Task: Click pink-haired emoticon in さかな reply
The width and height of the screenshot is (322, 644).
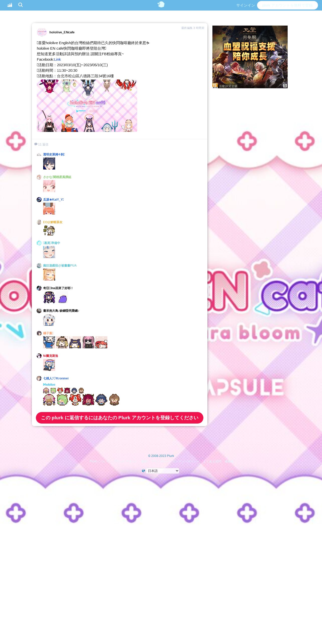Action: tap(49, 186)
